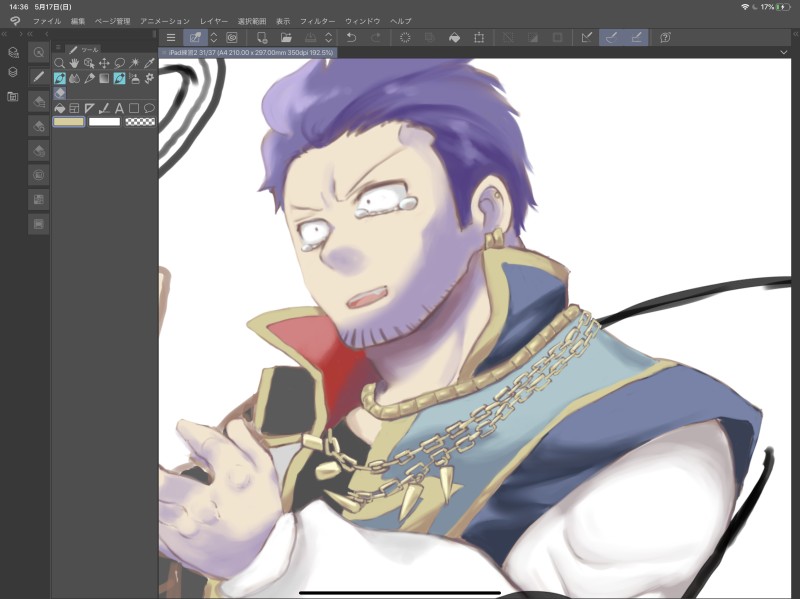
Task: Expand the right palette dock double chevron
Action: click(x=795, y=34)
